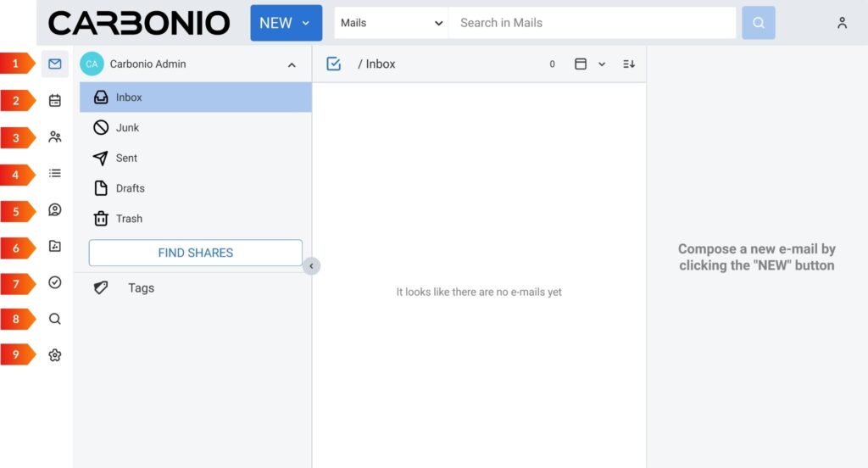Click the Search in Mails field
Viewport: 868px width, 468px height.
click(592, 23)
